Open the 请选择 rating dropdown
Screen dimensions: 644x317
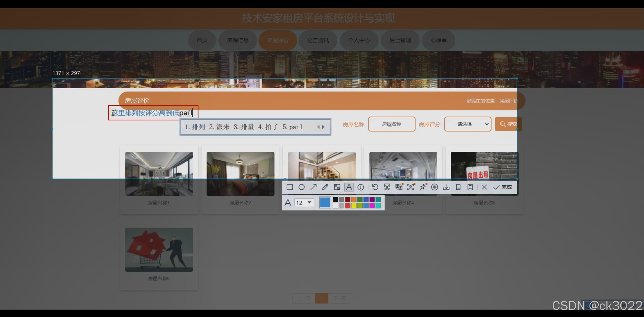468,124
